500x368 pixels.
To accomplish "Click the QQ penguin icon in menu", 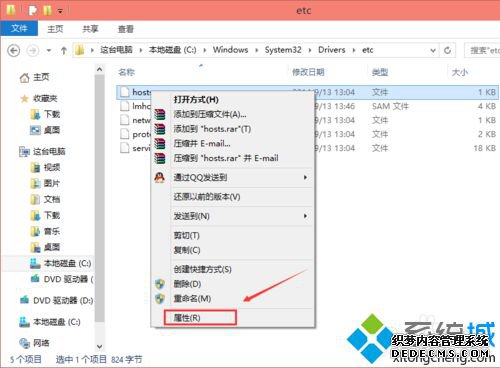I will click(x=160, y=177).
